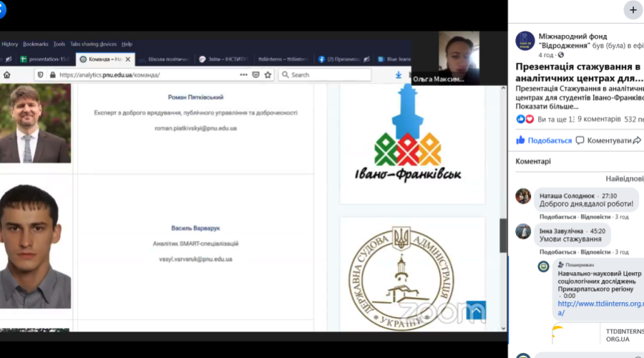Image resolution: width=644 pixels, height=358 pixels.
Task: Click the Firefox home icon
Action: coord(7,74)
